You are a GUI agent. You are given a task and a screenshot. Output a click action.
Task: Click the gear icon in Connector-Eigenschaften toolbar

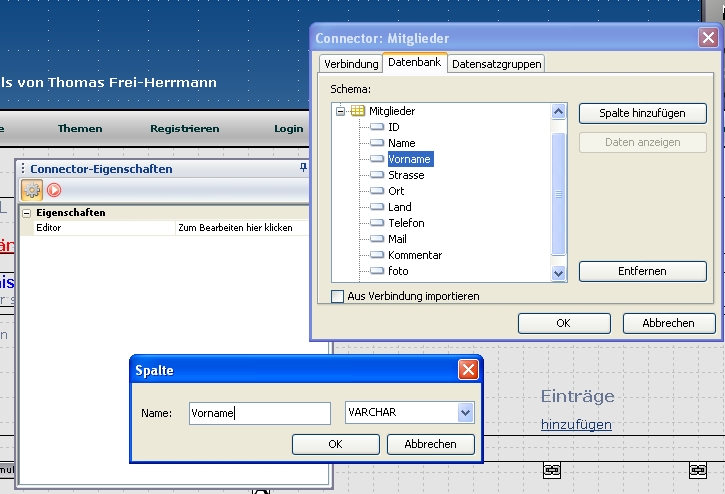(32, 190)
